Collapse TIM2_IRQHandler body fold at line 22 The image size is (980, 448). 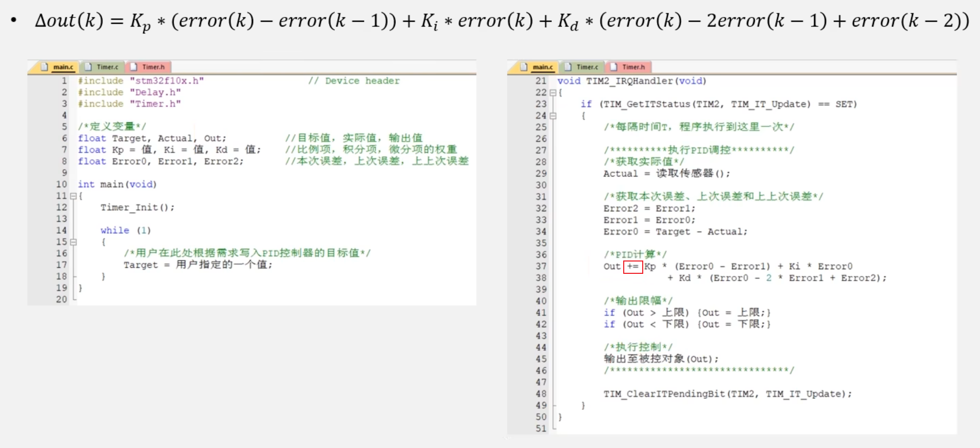point(553,92)
